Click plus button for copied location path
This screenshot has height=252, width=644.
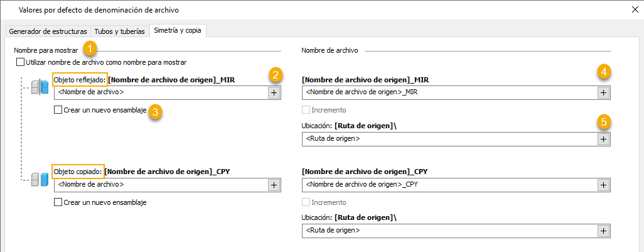[603, 231]
